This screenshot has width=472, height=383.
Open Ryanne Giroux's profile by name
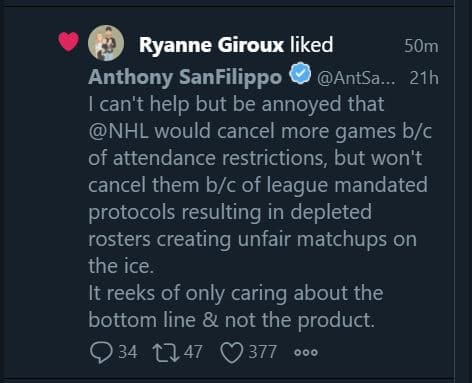pyautogui.click(x=211, y=45)
